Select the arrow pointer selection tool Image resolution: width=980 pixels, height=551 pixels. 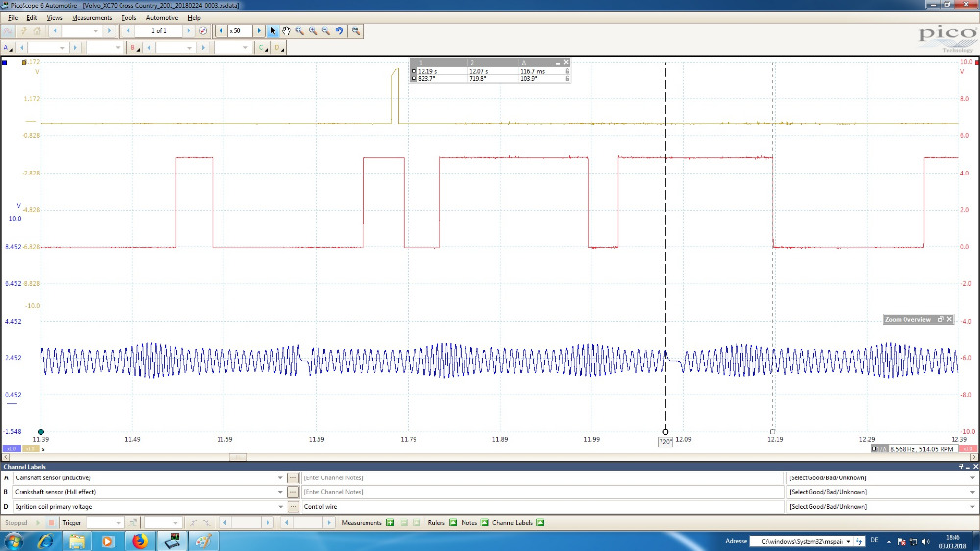(273, 31)
